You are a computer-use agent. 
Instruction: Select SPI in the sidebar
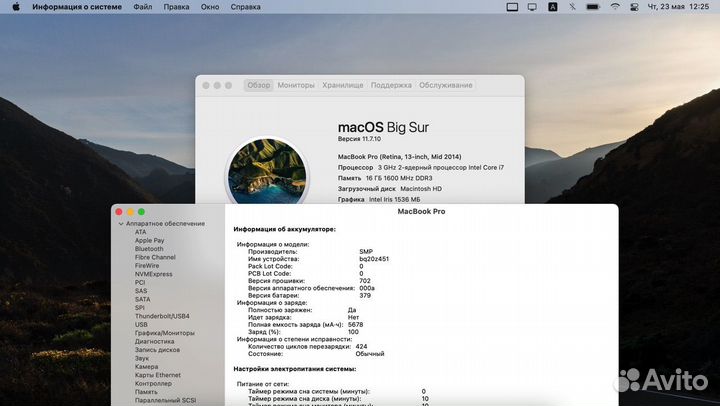[x=140, y=308]
